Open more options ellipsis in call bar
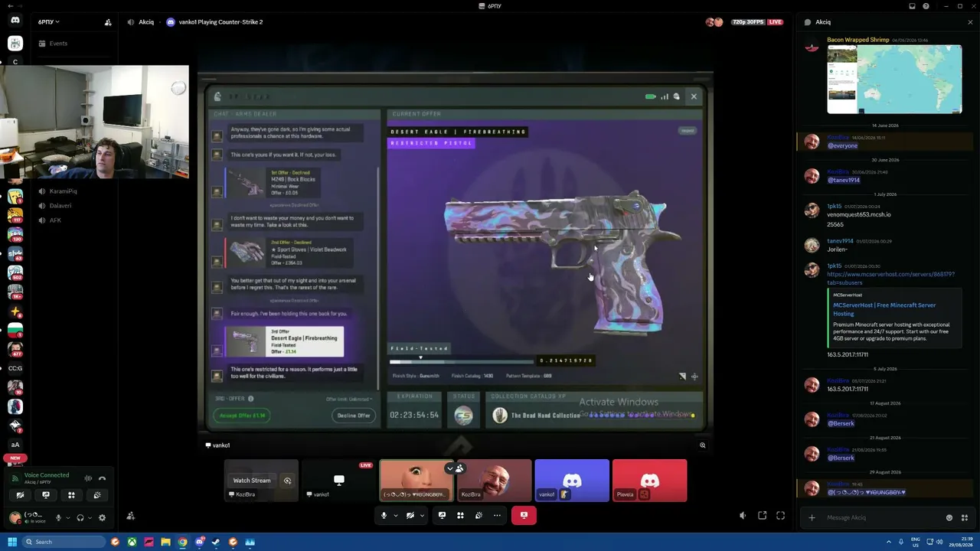 click(x=497, y=516)
